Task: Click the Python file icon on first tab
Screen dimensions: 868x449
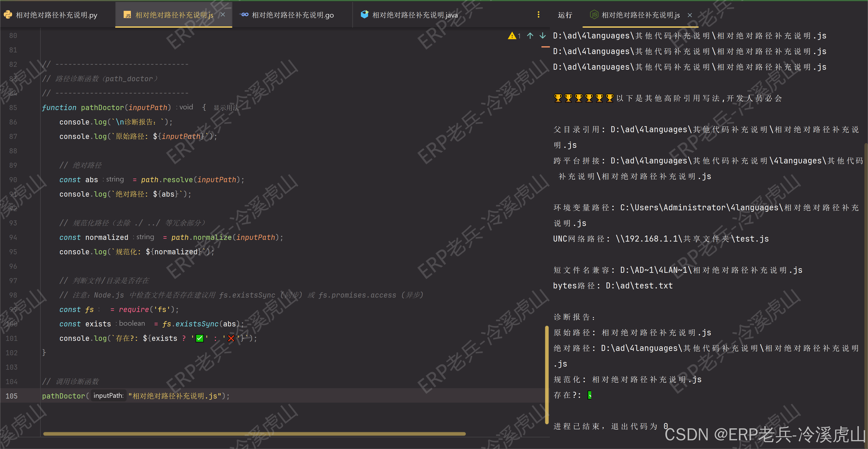Action: click(x=8, y=14)
